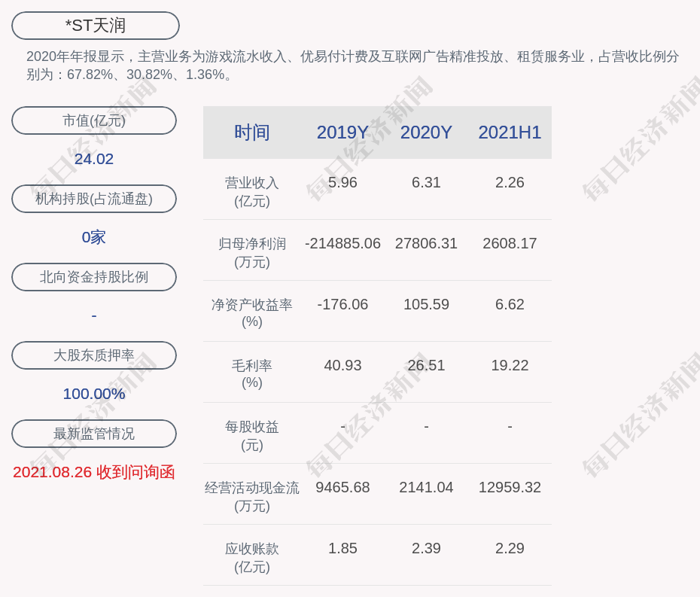The height and width of the screenshot is (597, 700).
Task: Select cash flow value 12959.32
Action: [x=510, y=487]
